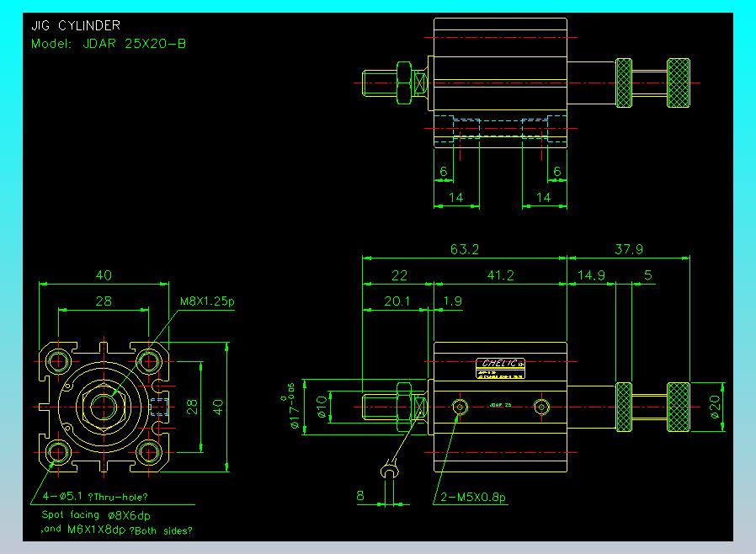The image size is (756, 554).
Task: Click the 14.9 dimension text
Action: coord(591,275)
